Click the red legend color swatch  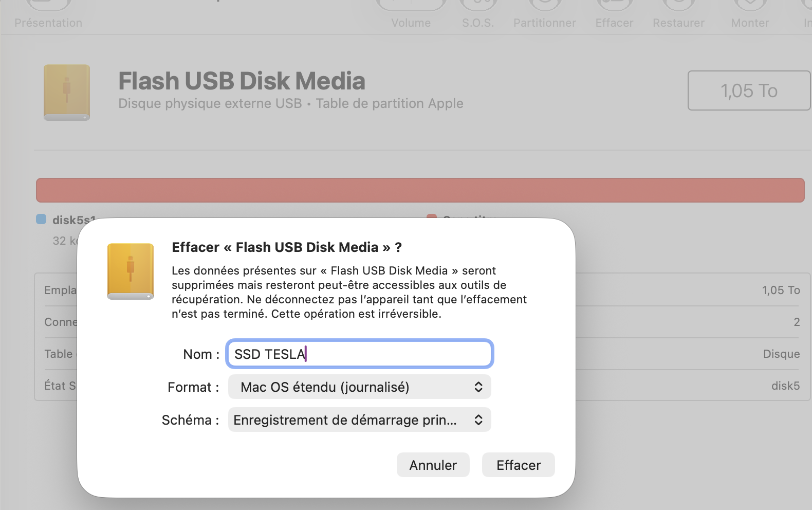431,217
